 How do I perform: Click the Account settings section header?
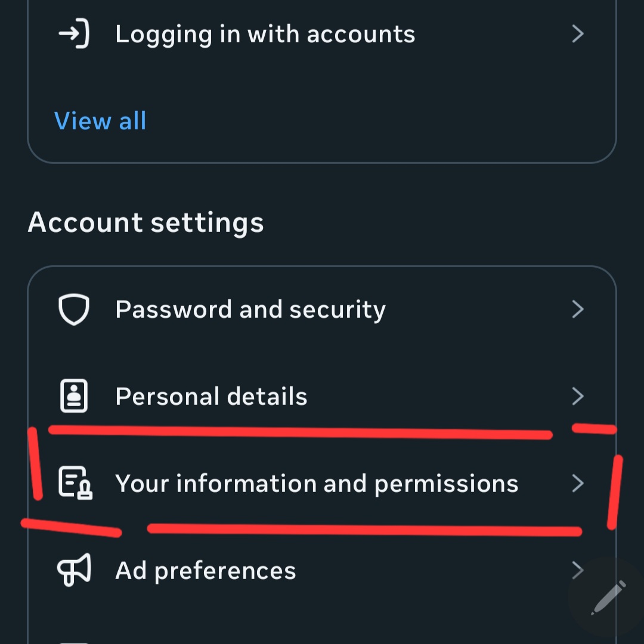pos(145,222)
